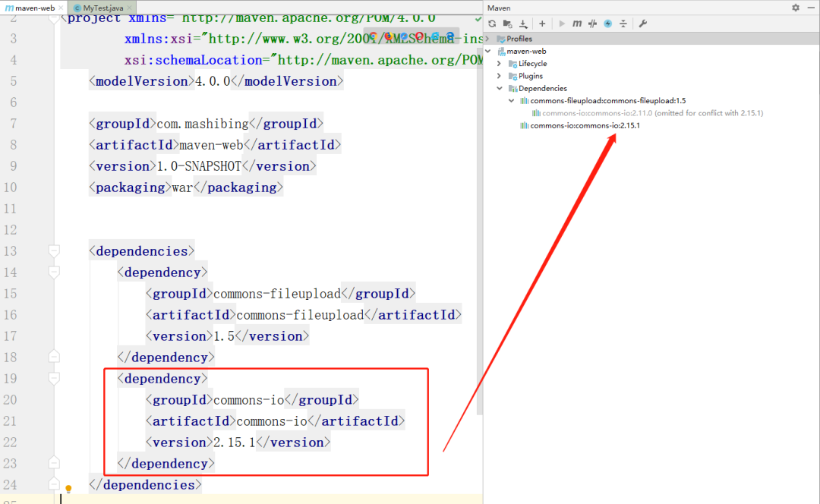
Task: Click fold end marker at line 23
Action: (x=54, y=463)
